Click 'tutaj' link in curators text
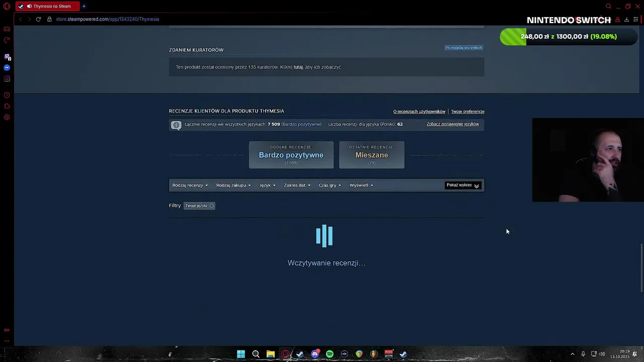 click(298, 67)
